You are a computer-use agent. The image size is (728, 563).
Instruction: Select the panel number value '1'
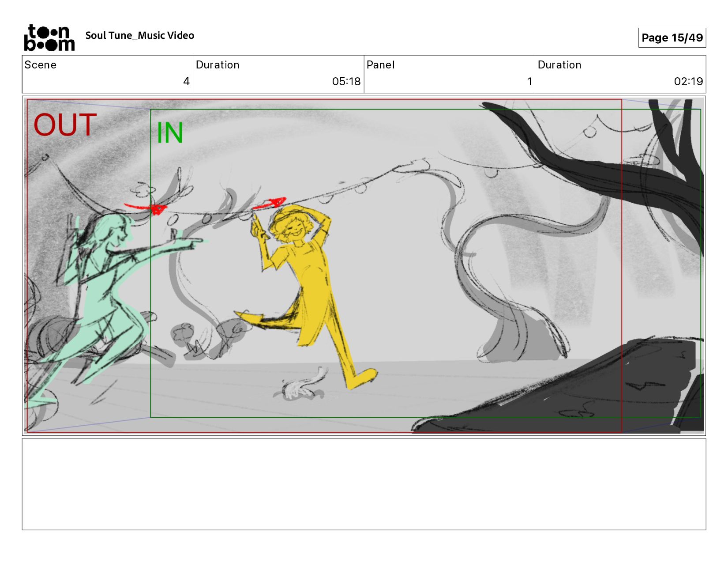click(529, 81)
